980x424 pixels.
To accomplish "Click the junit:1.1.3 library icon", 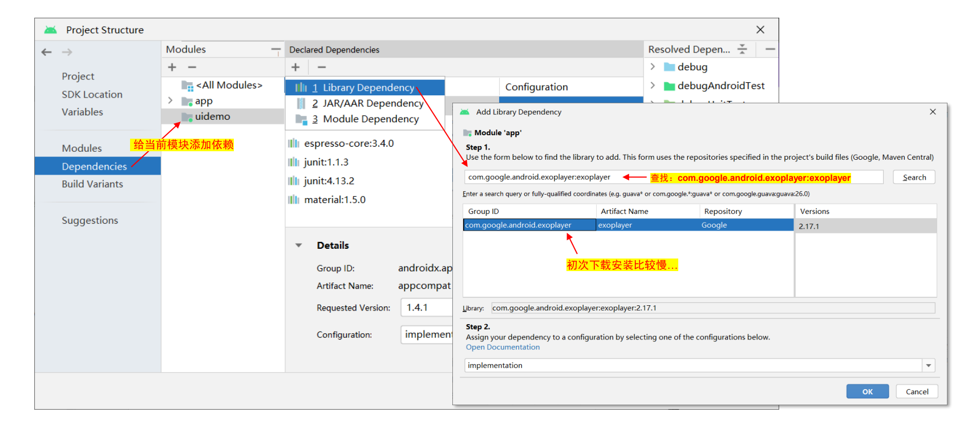I will click(293, 162).
